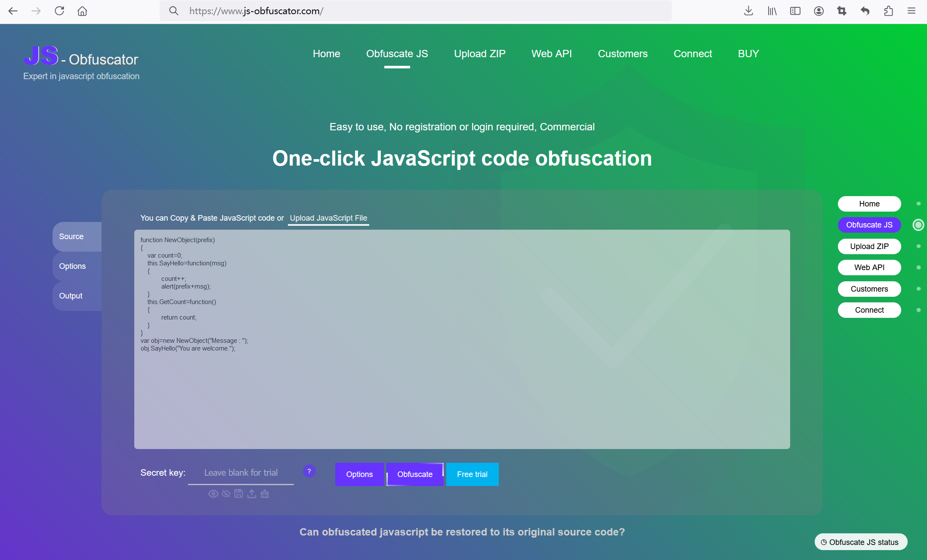Viewport: 927px width, 560px height.
Task: Toggle the browser sidebar icon
Action: pos(795,11)
